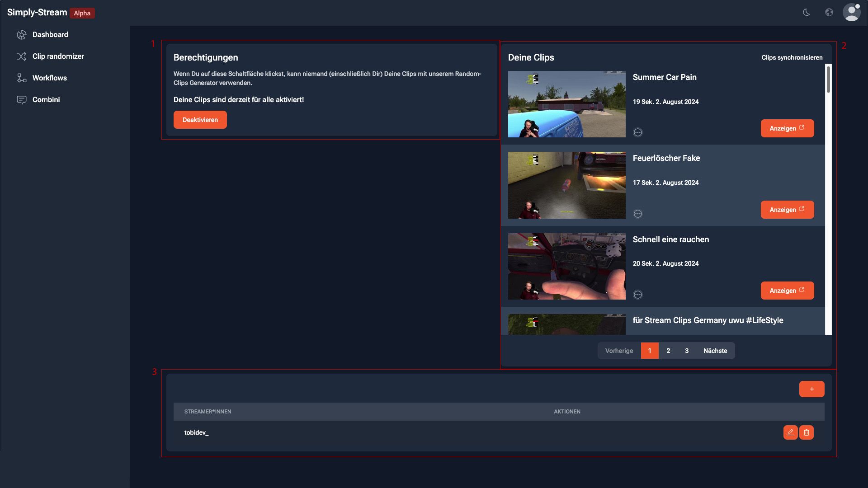Add a streamer with the orange plus icon

click(x=811, y=389)
